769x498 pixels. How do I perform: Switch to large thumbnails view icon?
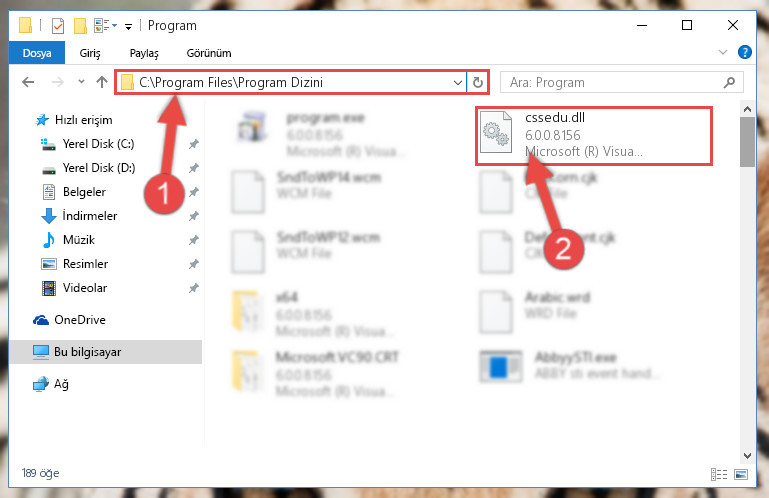[741, 474]
